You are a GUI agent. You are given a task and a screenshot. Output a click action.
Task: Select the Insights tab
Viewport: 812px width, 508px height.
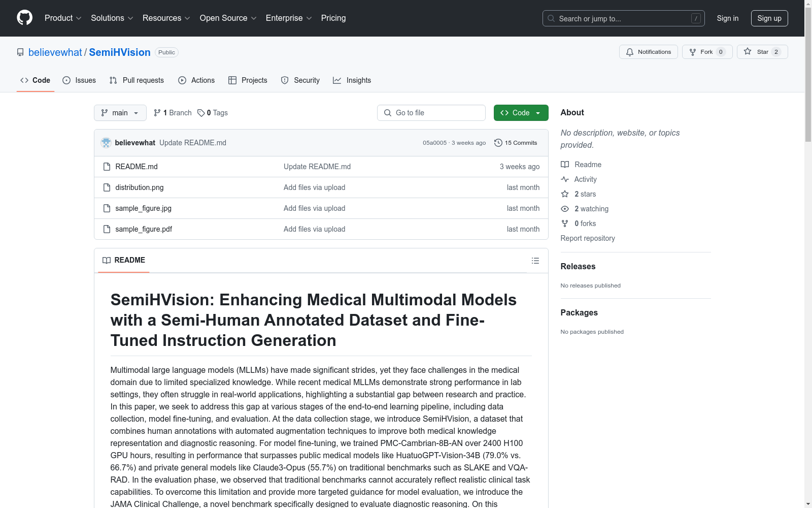pos(352,80)
